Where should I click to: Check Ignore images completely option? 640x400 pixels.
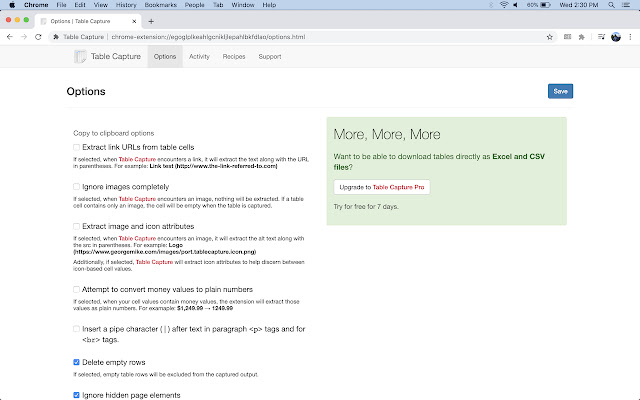tap(77, 187)
